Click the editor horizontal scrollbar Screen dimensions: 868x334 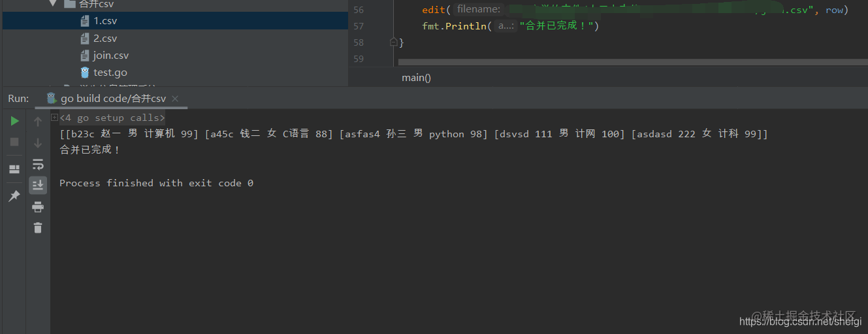(x=627, y=63)
